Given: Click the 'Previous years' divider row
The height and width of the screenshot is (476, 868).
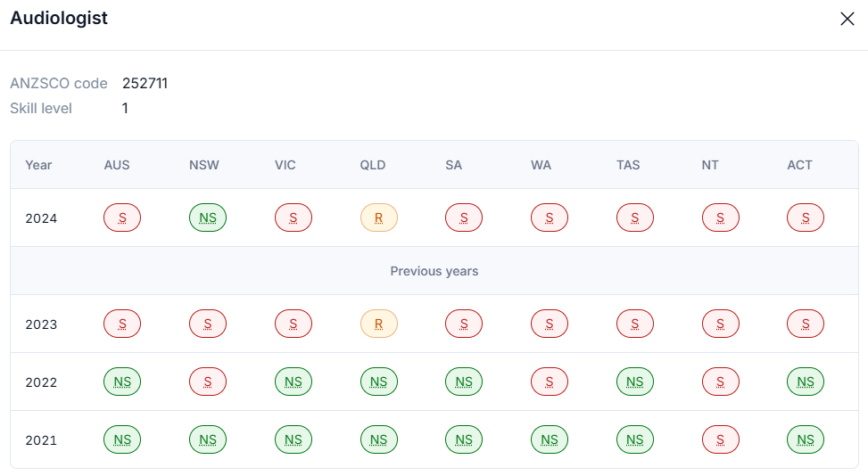Looking at the screenshot, I should pyautogui.click(x=434, y=271).
